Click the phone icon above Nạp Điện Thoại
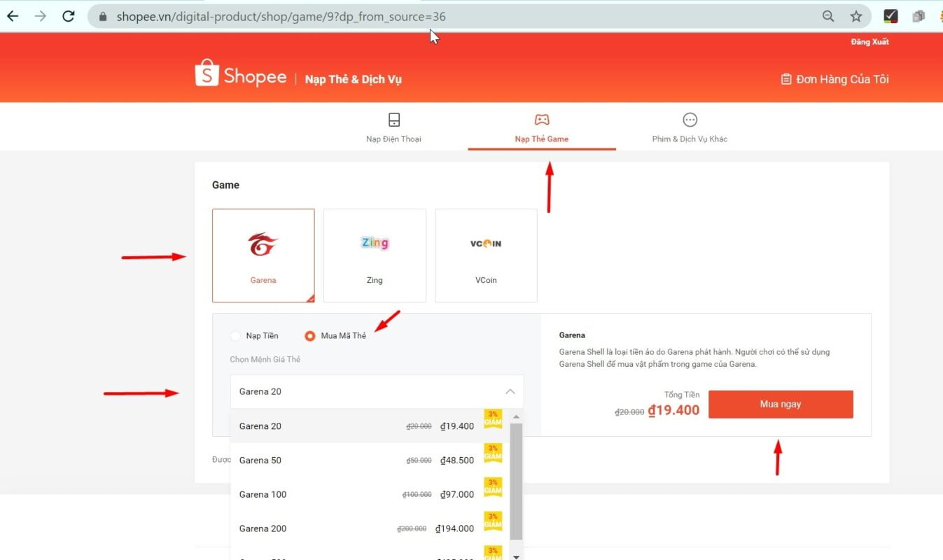 [393, 120]
